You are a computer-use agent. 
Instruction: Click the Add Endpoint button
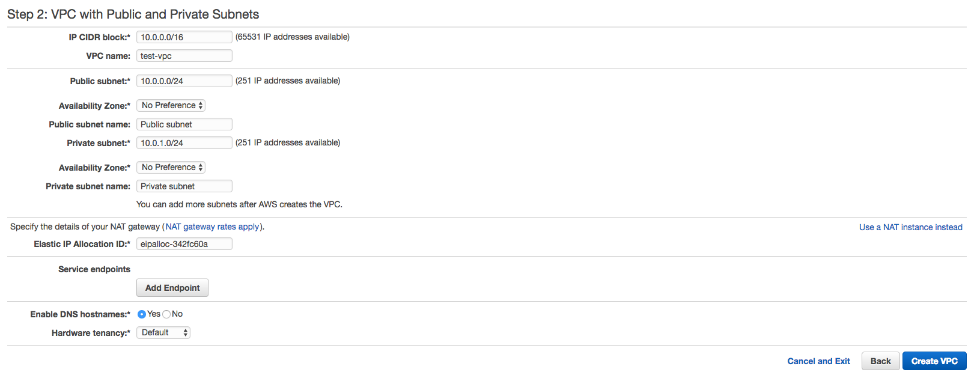coord(172,288)
